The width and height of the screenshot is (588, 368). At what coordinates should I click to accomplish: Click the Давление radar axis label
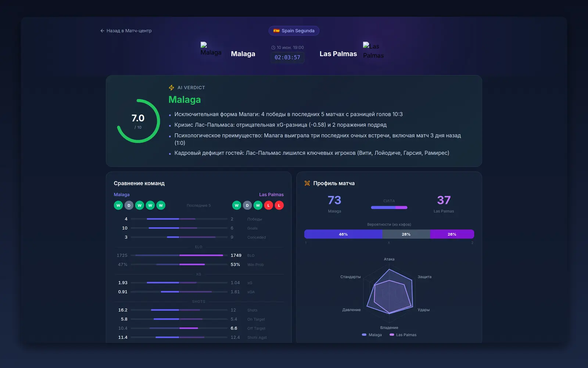(x=351, y=310)
